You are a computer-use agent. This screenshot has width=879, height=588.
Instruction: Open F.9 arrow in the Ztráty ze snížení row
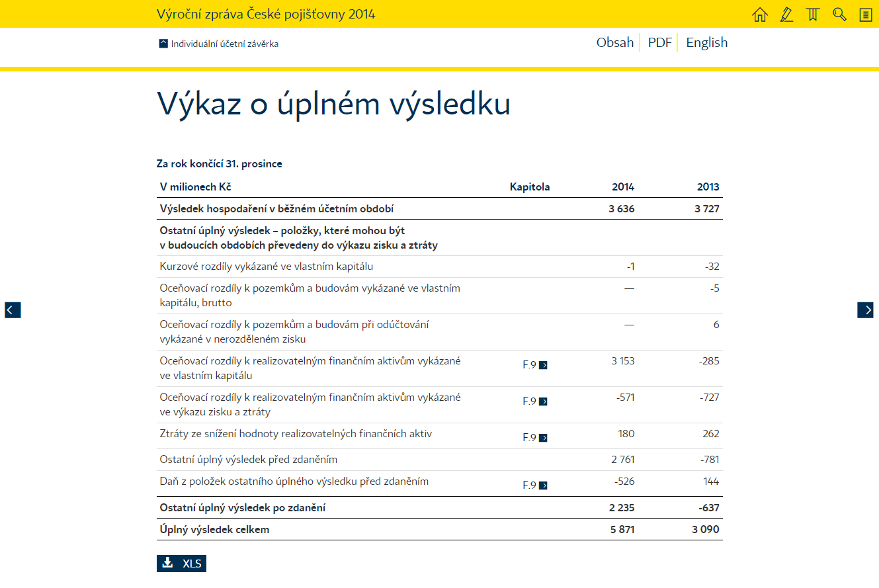click(x=543, y=438)
